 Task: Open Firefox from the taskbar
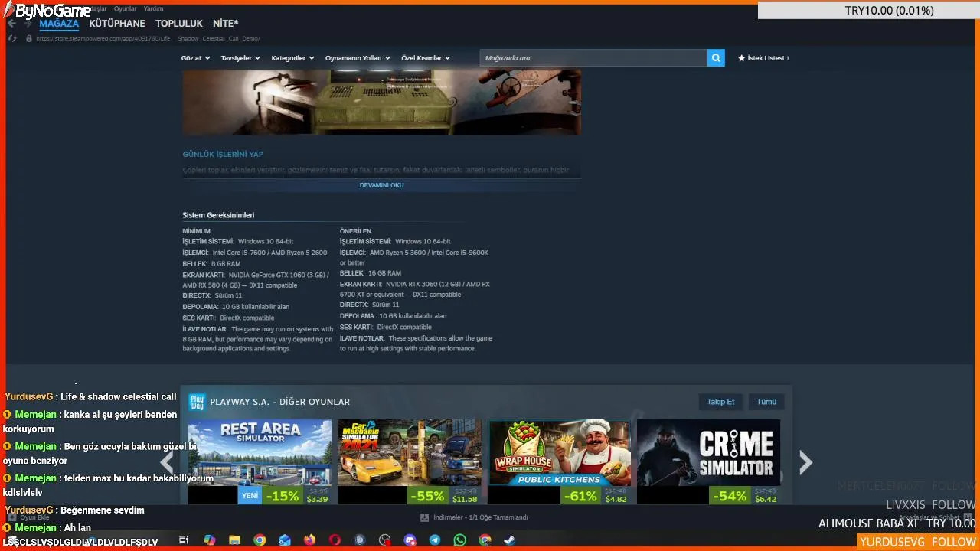click(309, 540)
